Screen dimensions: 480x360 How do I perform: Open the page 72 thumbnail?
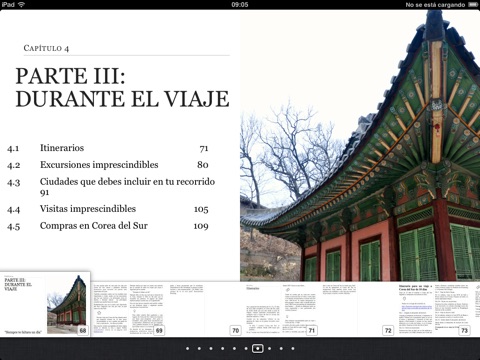click(x=358, y=309)
